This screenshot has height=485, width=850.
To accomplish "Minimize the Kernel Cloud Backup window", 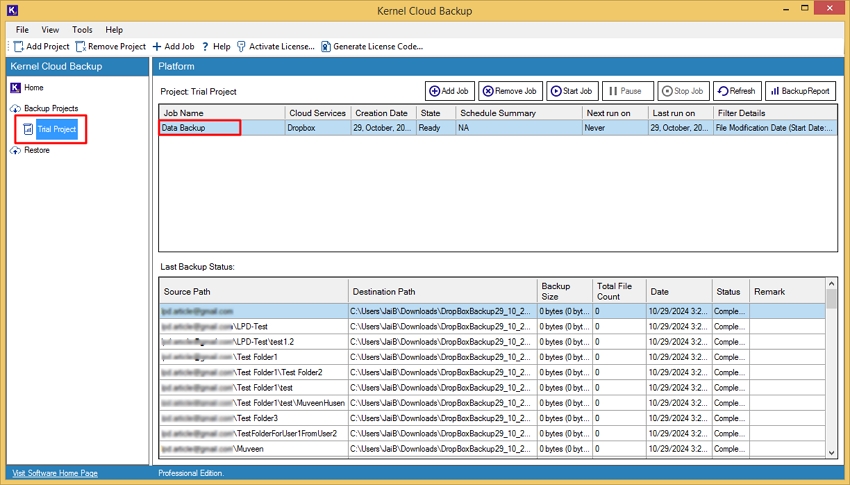I will pyautogui.click(x=786, y=9).
